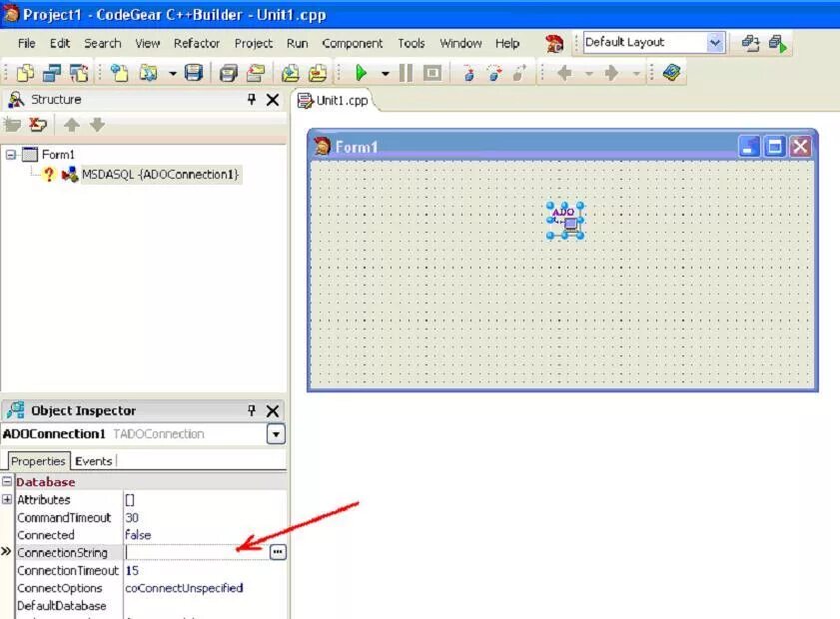This screenshot has width=840, height=619.
Task: Click the ConnectionString value field
Action: 196,552
